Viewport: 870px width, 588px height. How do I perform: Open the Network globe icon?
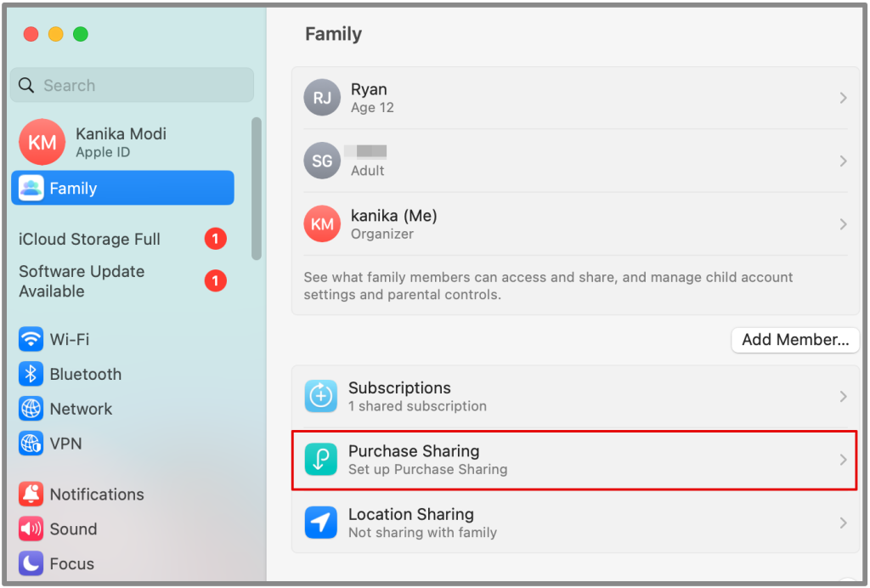[x=31, y=409]
